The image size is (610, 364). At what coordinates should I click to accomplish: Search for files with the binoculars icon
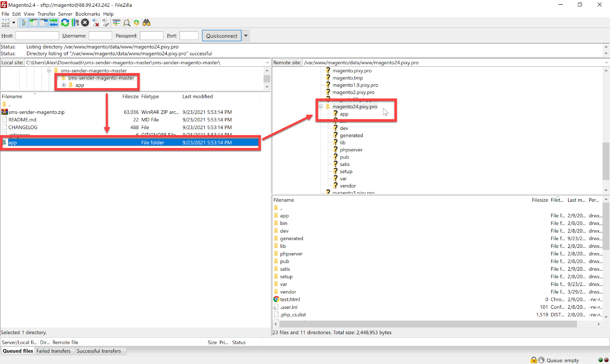point(146,23)
